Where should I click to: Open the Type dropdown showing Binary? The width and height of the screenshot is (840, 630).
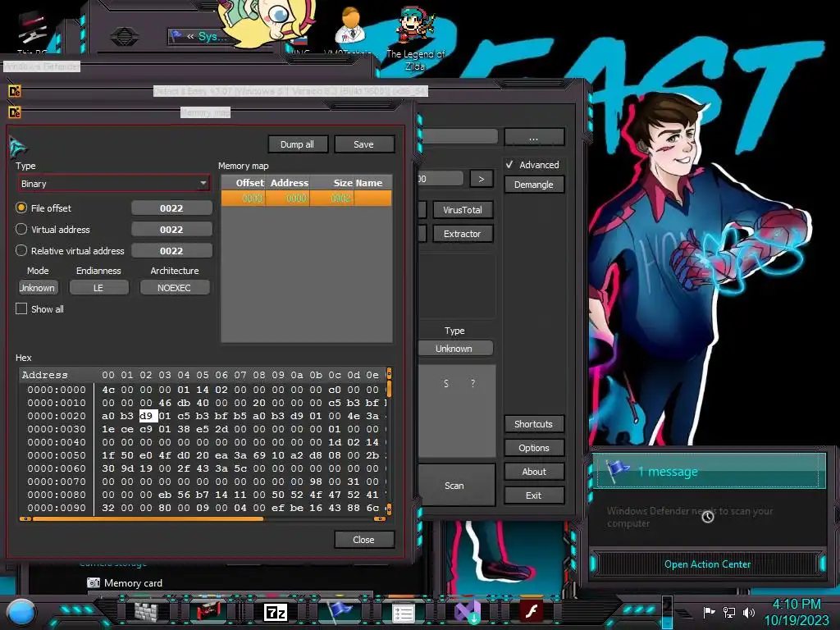(113, 184)
